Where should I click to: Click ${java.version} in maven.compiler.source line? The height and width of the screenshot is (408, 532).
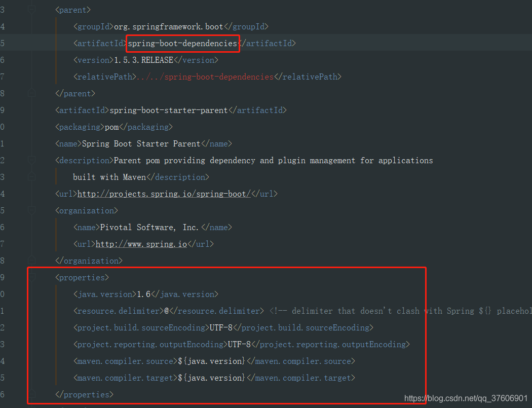211,361
